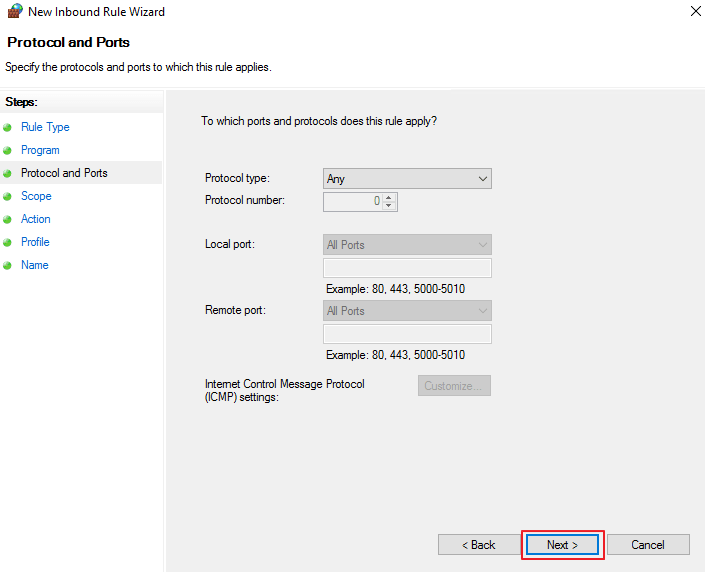The image size is (705, 572).
Task: Go to the Rule Type step
Action: (45, 127)
